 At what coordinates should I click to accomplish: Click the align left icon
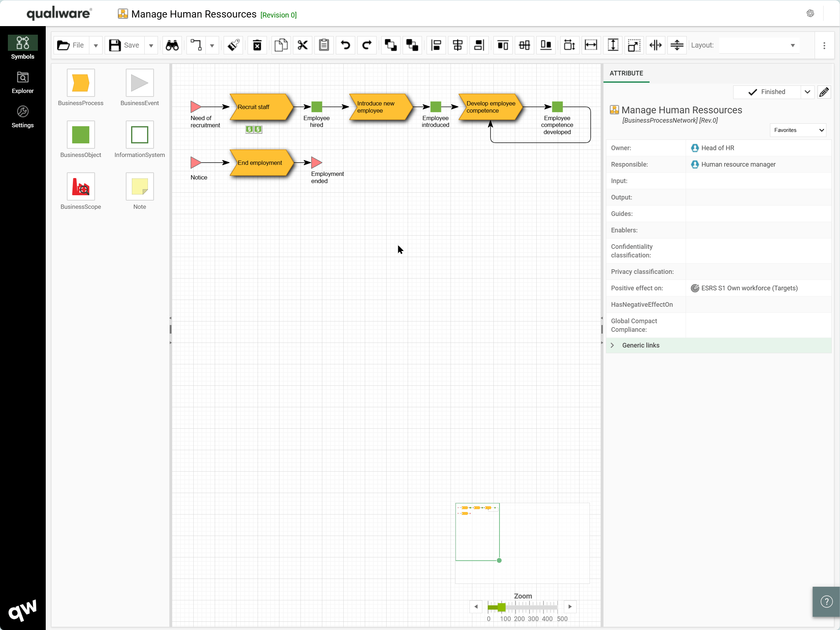tap(436, 45)
